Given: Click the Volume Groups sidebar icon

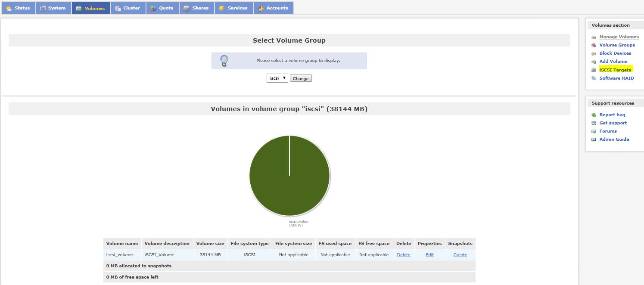Looking at the screenshot, I should 594,45.
